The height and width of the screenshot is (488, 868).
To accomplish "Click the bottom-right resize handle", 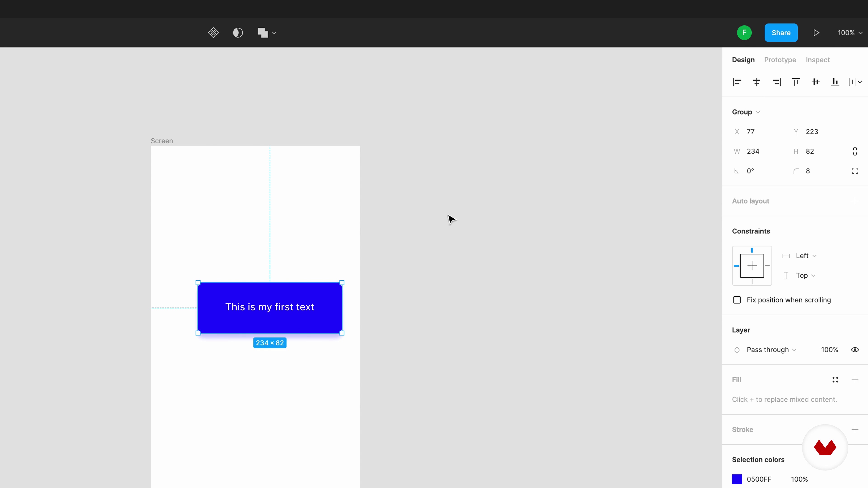I will click(x=342, y=333).
